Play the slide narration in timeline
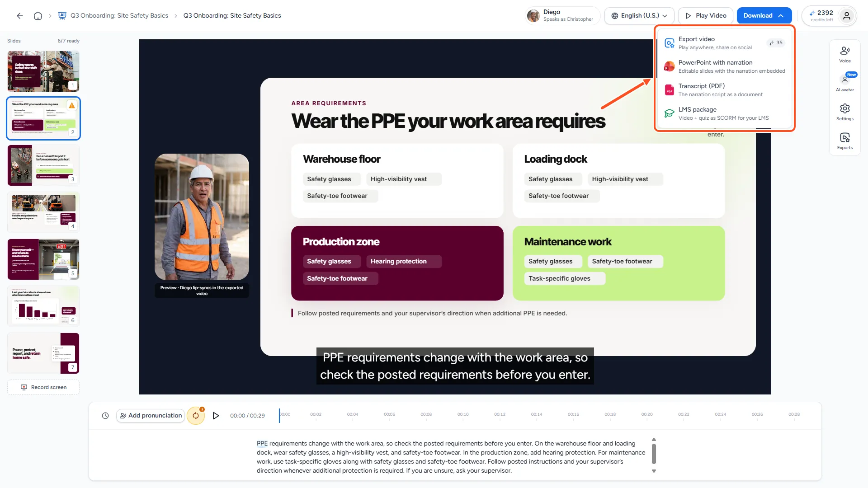The width and height of the screenshot is (868, 488). [216, 416]
